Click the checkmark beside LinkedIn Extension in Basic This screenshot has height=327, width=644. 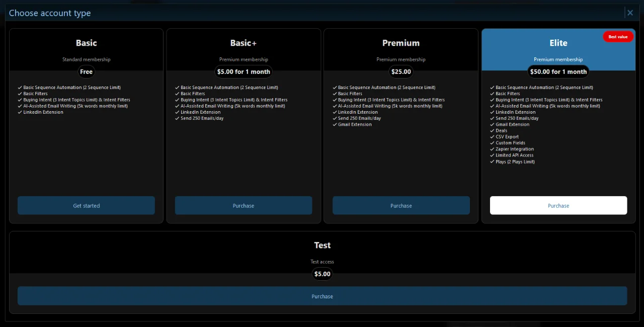coord(20,112)
